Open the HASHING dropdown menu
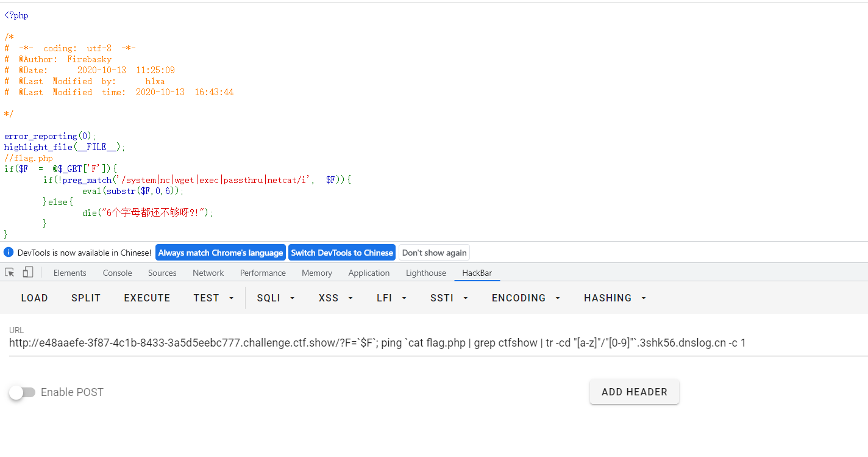The height and width of the screenshot is (457, 868). point(615,298)
